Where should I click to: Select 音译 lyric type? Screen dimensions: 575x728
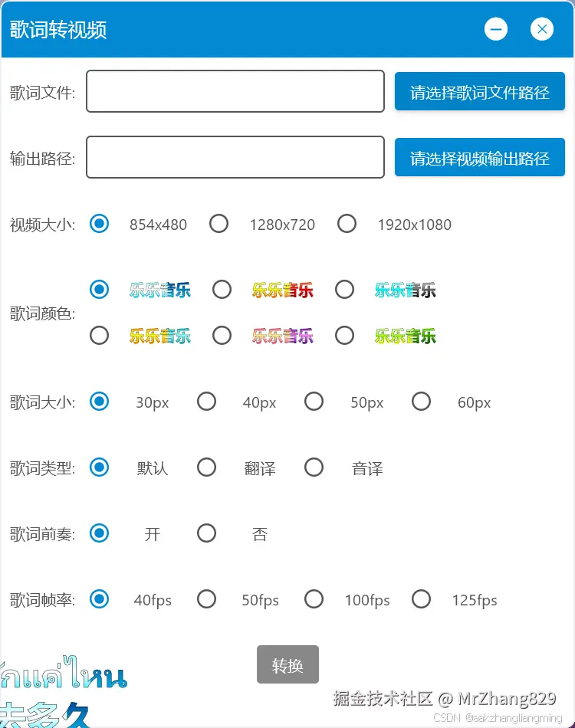[x=314, y=467]
